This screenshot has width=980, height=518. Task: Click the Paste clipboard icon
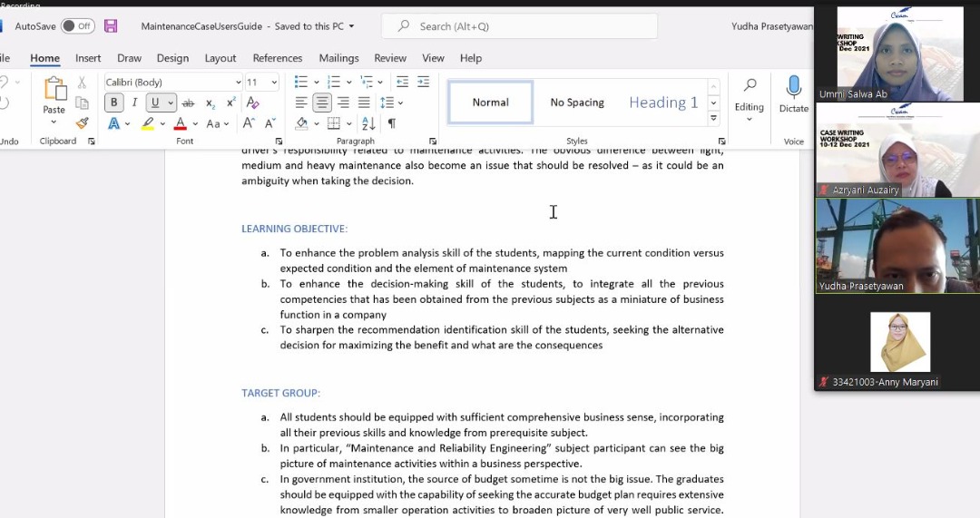click(x=54, y=89)
